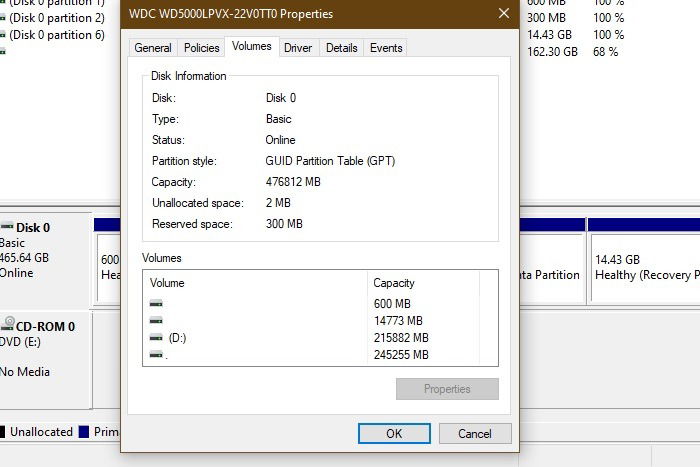Click the blue Primary partition legend swatch
This screenshot has height=467, width=700.
(x=84, y=432)
